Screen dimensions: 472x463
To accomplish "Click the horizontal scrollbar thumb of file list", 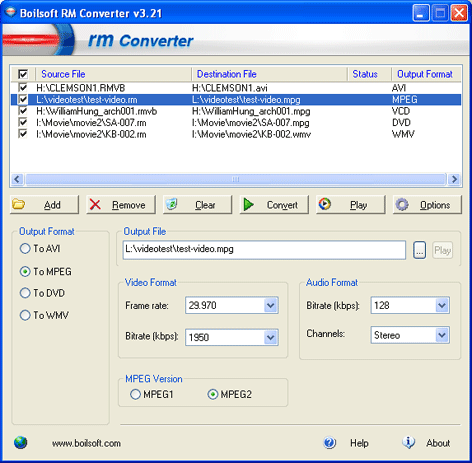I will point(236,179).
